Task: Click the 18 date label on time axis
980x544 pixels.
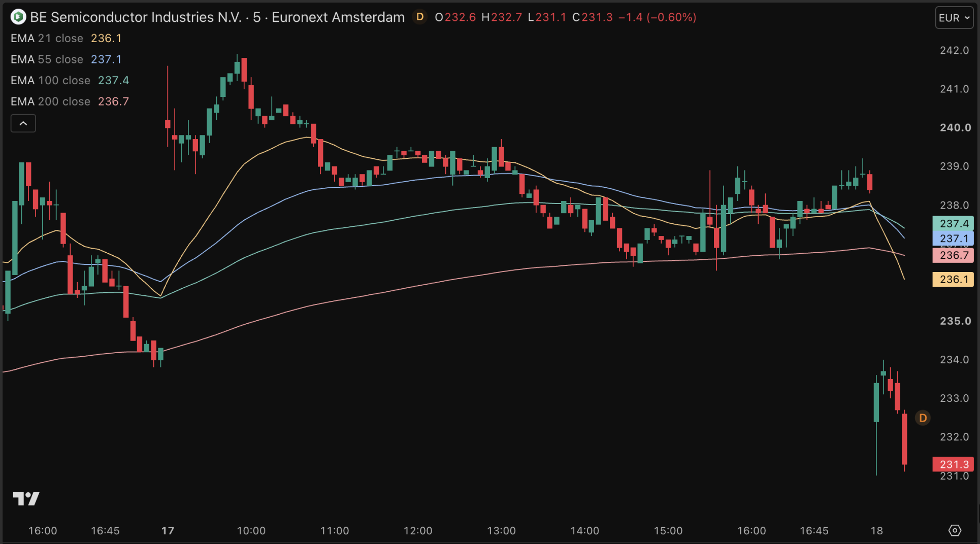Action: tap(877, 531)
